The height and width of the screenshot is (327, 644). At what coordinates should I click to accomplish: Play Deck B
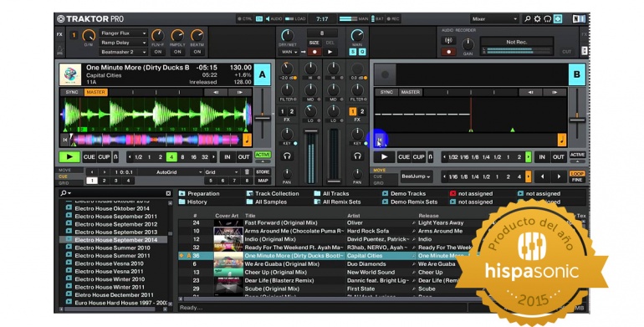(x=384, y=157)
